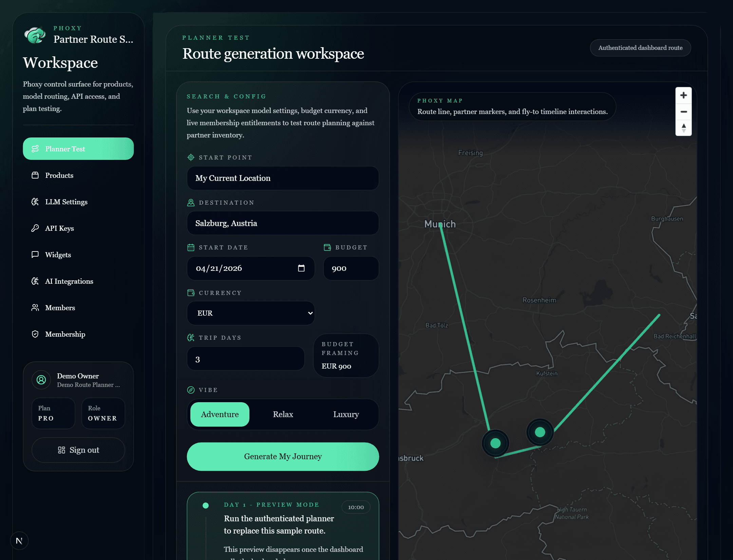Click the Demo Owner avatar icon
Image resolution: width=733 pixels, height=560 pixels.
pos(41,380)
